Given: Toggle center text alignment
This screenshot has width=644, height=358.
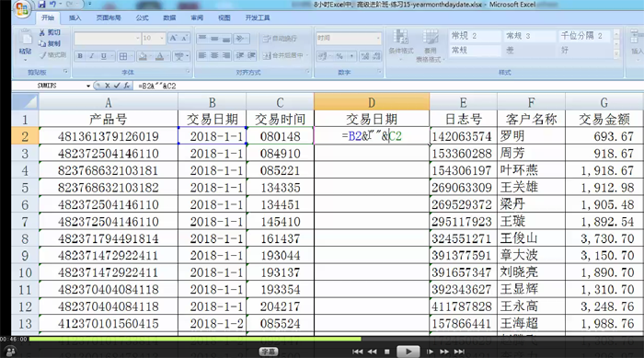Looking at the screenshot, I should click(x=214, y=55).
